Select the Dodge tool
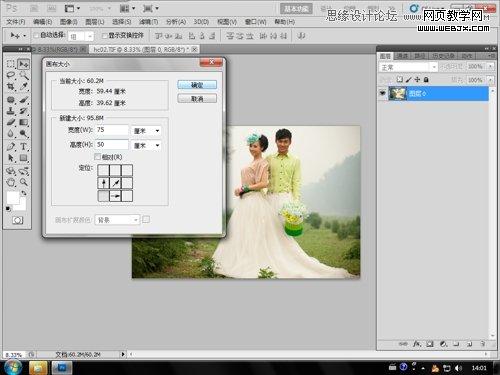 coord(23,133)
